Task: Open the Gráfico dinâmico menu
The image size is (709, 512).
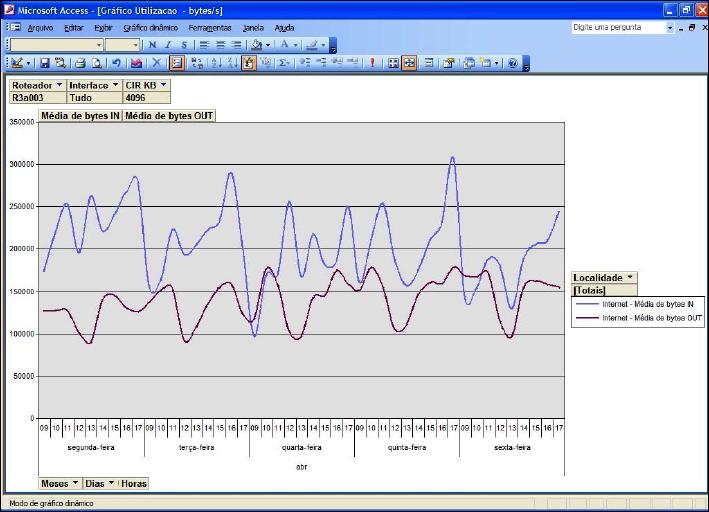Action: click(151, 28)
